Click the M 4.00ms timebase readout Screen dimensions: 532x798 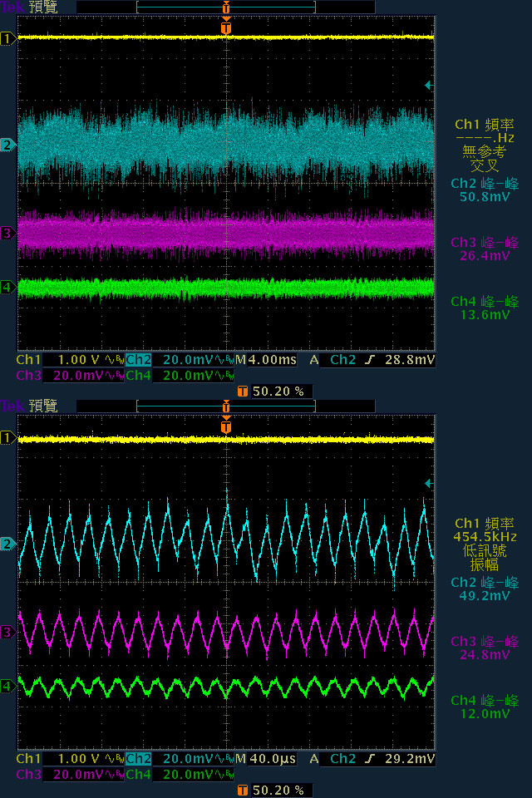click(266, 360)
